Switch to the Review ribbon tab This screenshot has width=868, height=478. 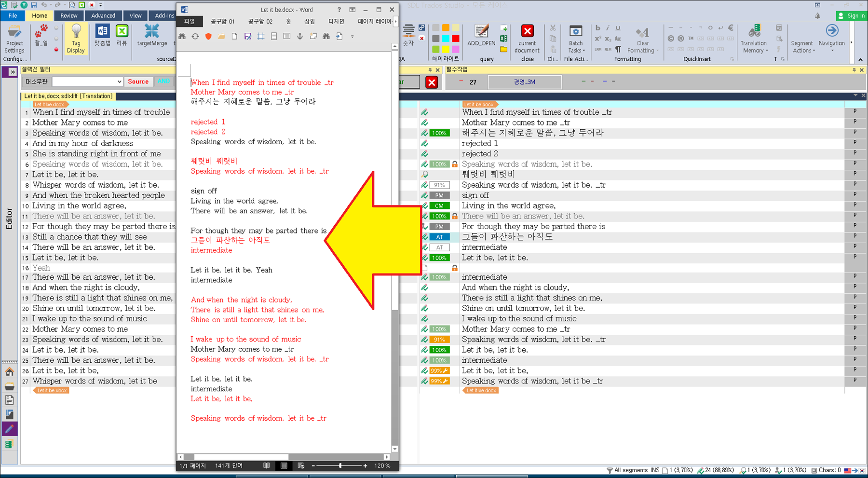(69, 16)
